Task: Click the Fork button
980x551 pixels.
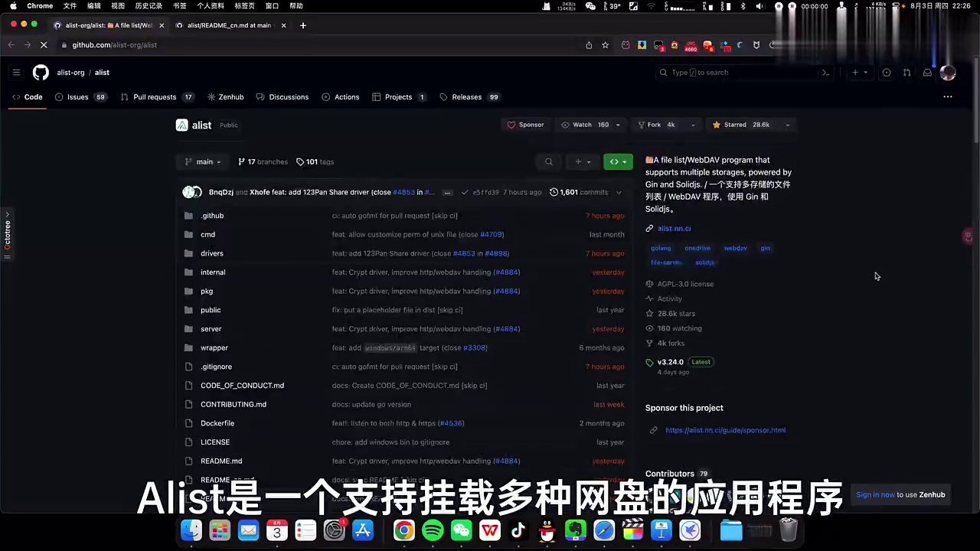Action: (656, 125)
